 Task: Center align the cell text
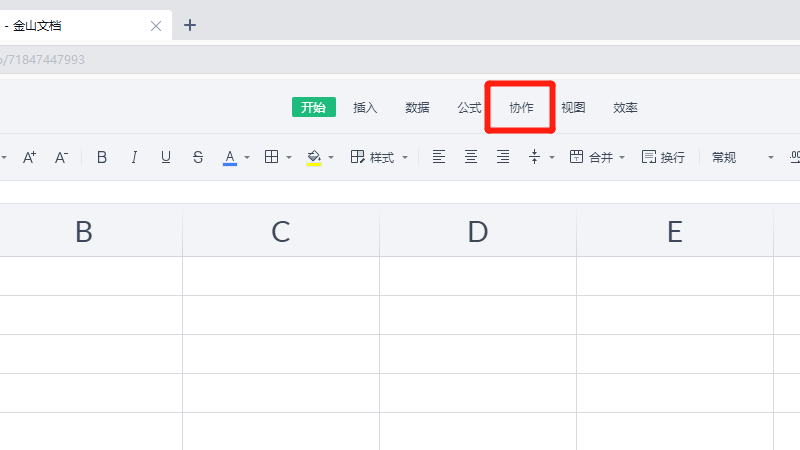click(471, 157)
